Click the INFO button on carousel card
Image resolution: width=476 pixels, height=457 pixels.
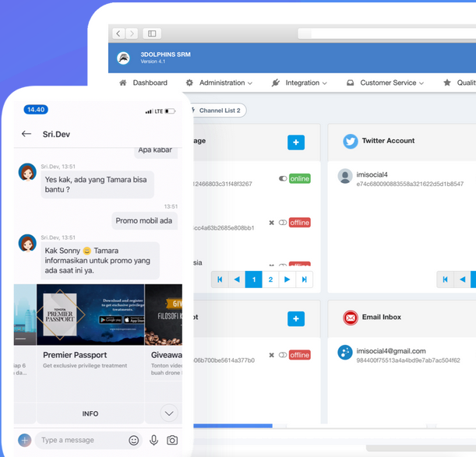(x=90, y=413)
